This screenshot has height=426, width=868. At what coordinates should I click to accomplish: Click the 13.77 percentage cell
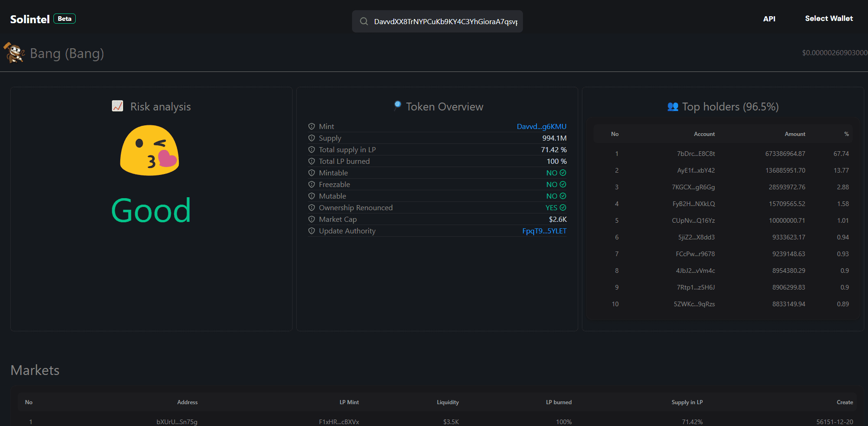[841, 170]
